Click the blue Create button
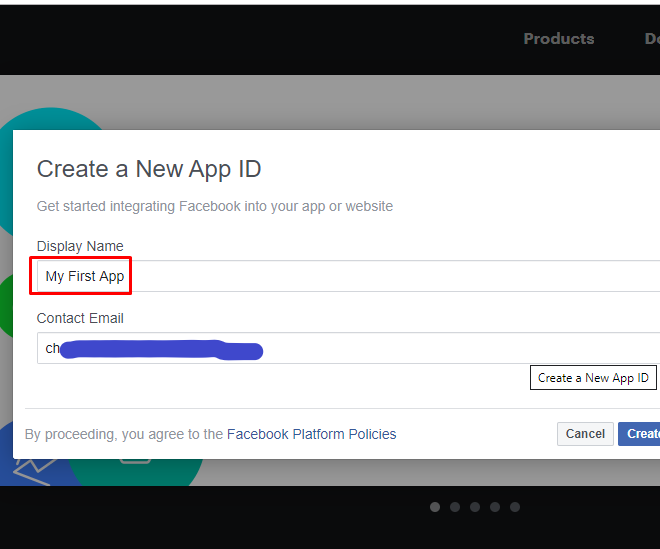 coord(639,434)
